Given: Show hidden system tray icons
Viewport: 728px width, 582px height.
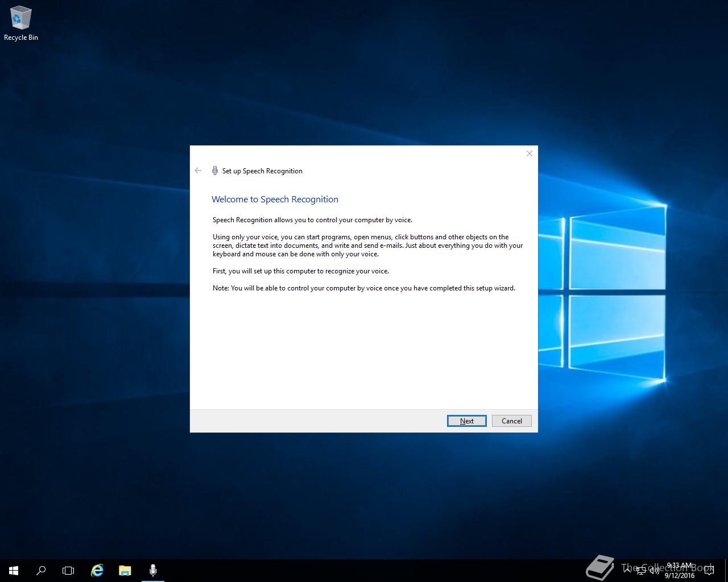Looking at the screenshot, I should point(627,570).
